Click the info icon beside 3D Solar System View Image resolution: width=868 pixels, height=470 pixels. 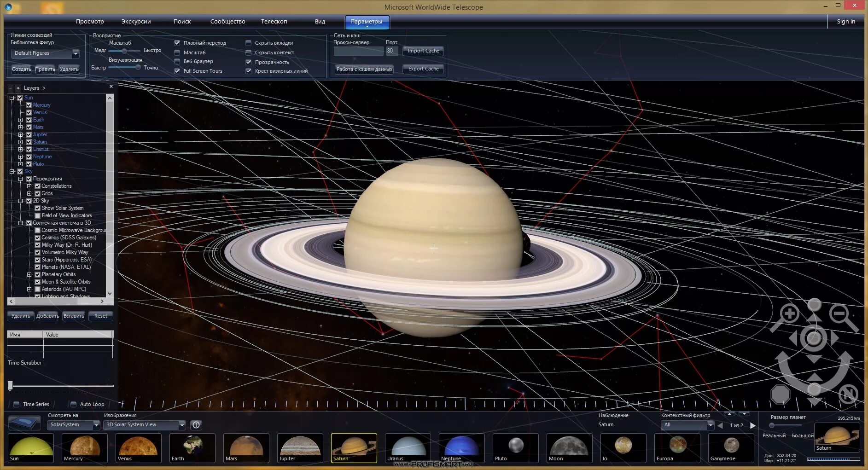196,425
